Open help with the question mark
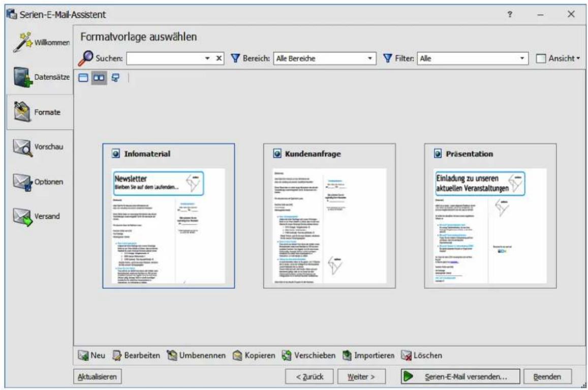Image resolution: width=588 pixels, height=390 pixels. coord(510,14)
